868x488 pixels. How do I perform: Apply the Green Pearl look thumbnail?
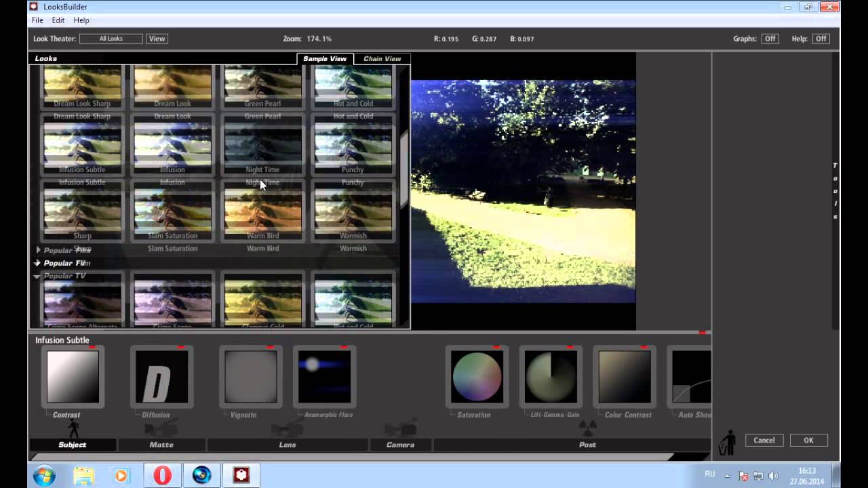(263, 87)
